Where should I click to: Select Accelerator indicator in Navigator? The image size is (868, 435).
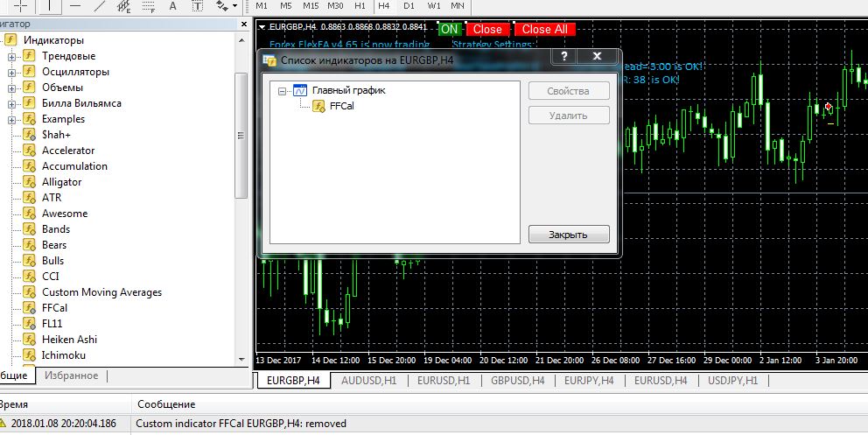[x=68, y=151]
